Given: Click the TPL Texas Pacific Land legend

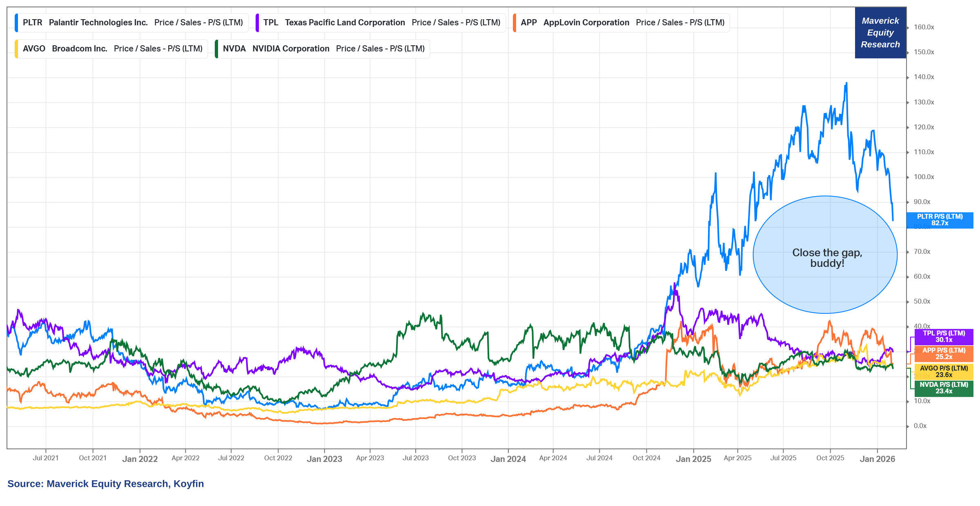Looking at the screenshot, I should 381,23.
